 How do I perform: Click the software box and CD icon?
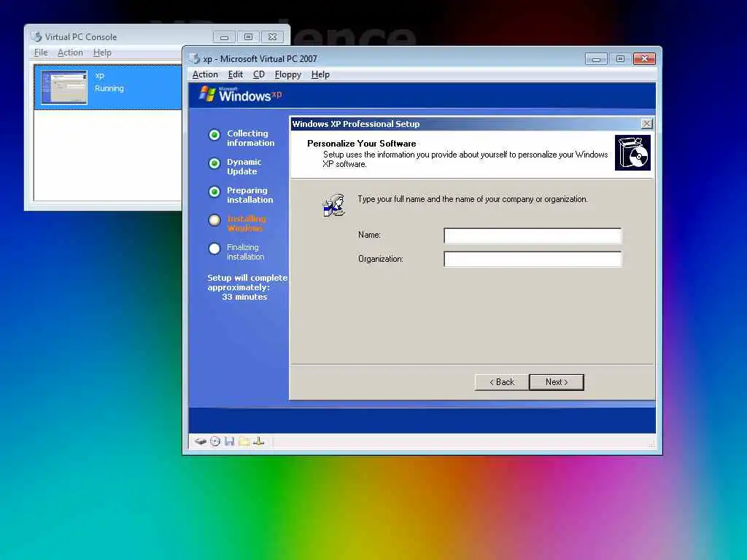pyautogui.click(x=632, y=153)
